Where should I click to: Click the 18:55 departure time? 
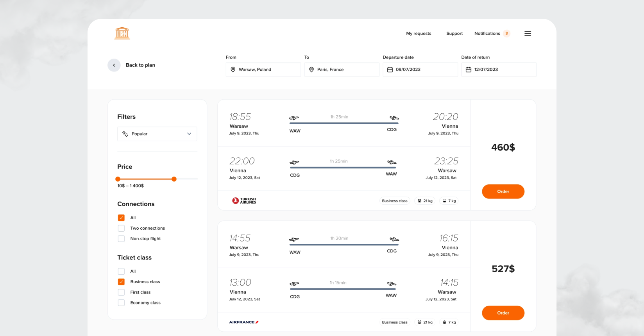(x=240, y=117)
